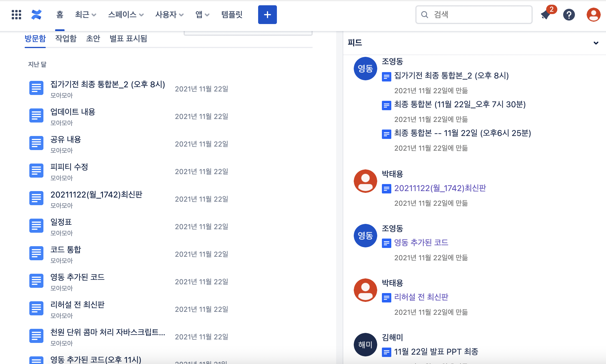Click in the 검색 search field
Image resolution: width=606 pixels, height=364 pixels.
[x=474, y=15]
